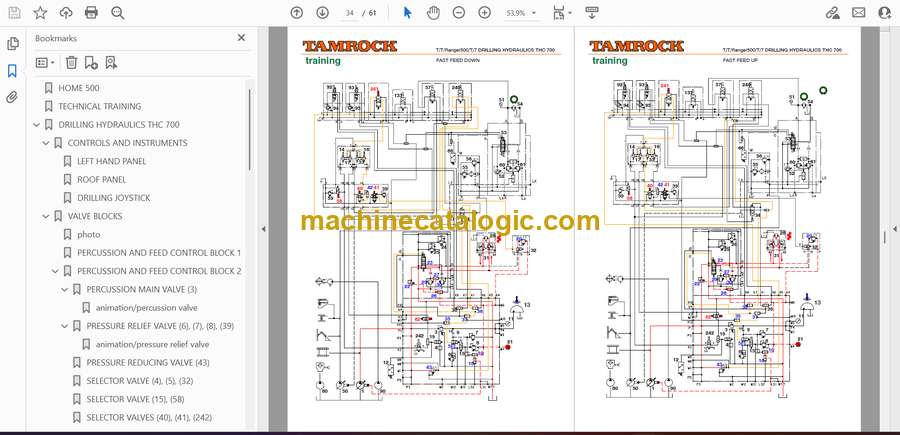The width and height of the screenshot is (900, 435).
Task: Click the Save file icon
Action: 14,13
